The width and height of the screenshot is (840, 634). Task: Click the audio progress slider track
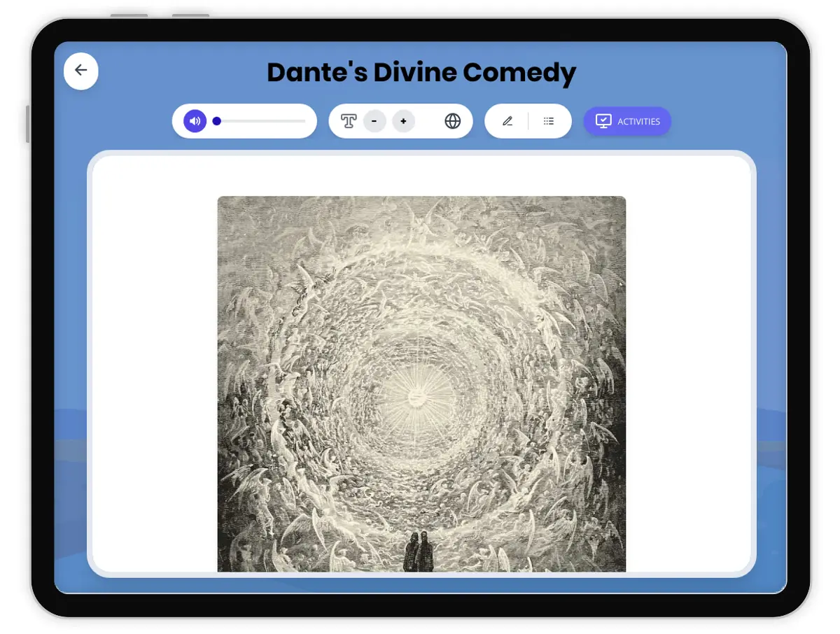(262, 121)
